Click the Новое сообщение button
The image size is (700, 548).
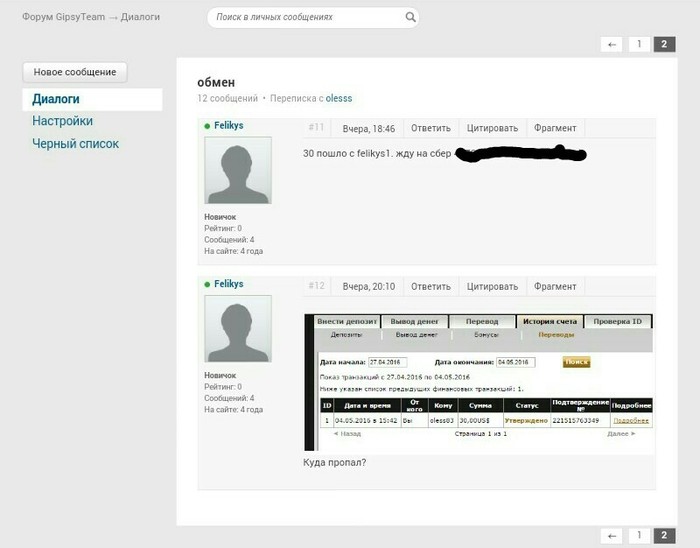75,72
